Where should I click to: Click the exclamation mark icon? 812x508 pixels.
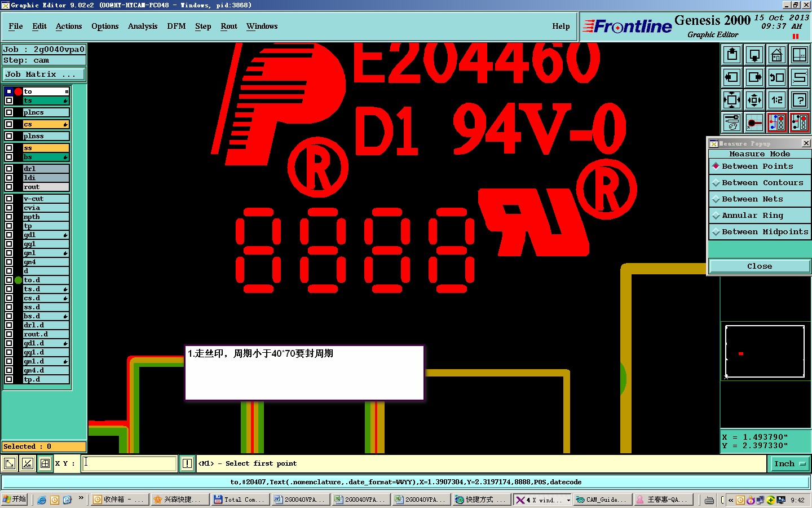point(187,463)
